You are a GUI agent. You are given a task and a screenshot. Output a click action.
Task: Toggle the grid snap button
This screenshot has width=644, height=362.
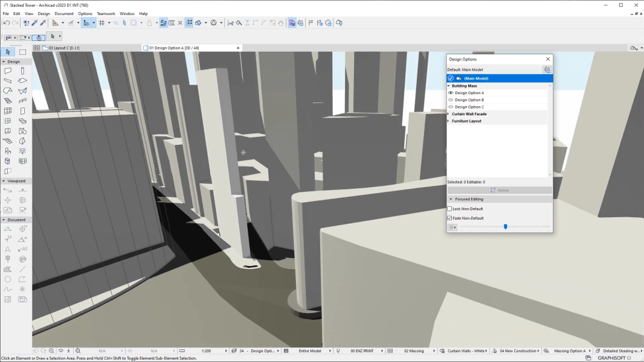101,23
